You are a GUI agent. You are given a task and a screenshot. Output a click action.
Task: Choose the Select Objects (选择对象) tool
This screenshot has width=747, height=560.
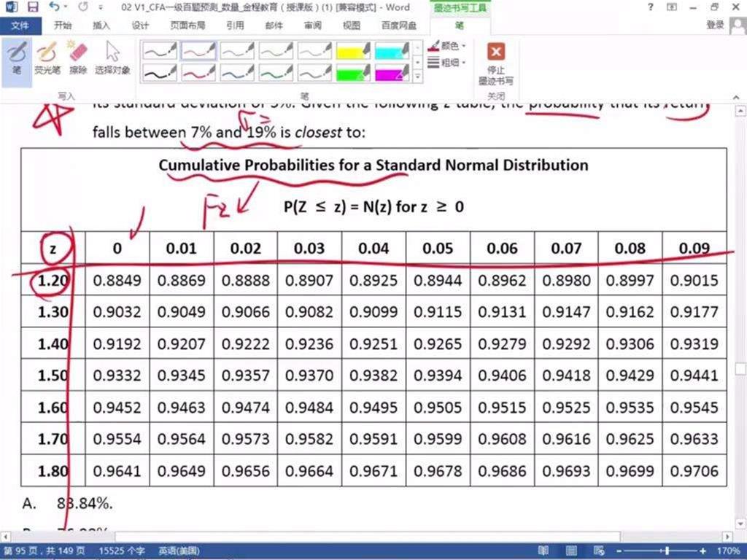(112, 59)
